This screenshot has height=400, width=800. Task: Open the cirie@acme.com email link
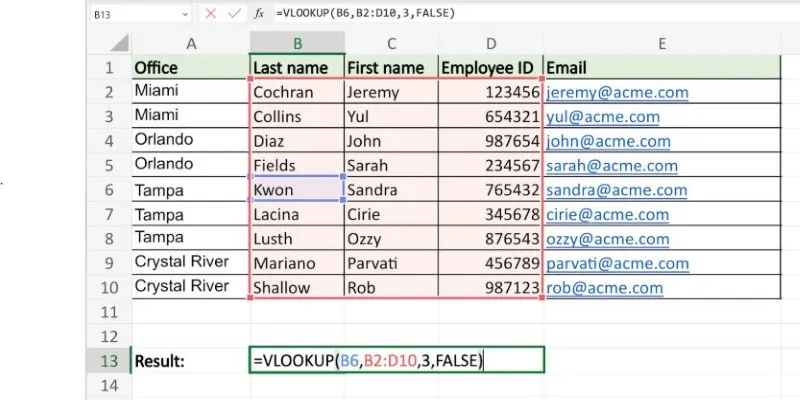[607, 214]
